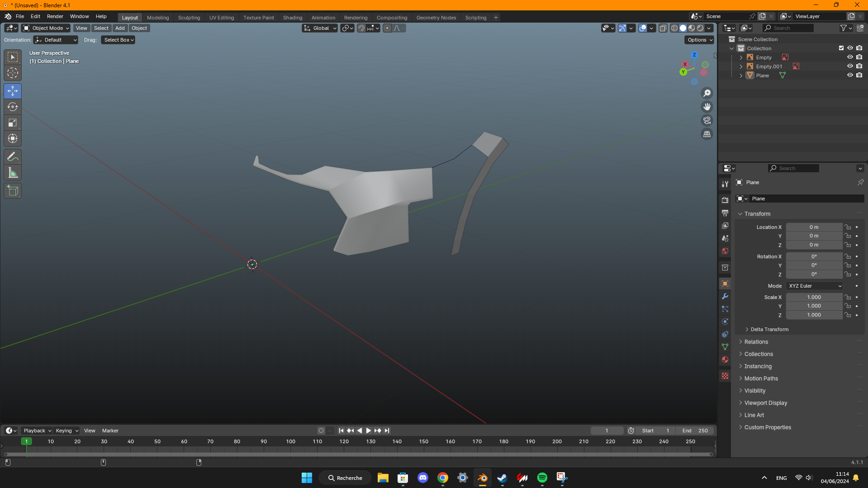Screen dimensions: 868x488
Task: Open the timeline Playback menu button
Action: tap(37, 431)
